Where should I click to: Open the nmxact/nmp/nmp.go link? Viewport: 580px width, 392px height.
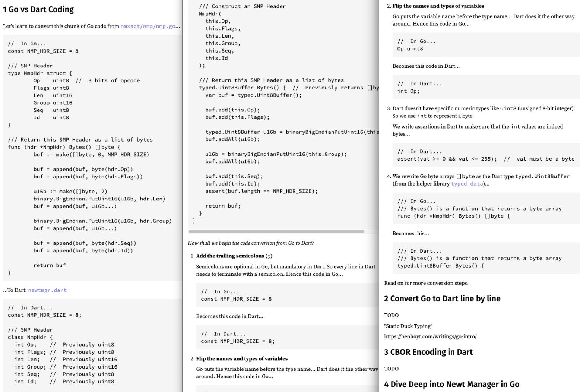tap(148, 26)
